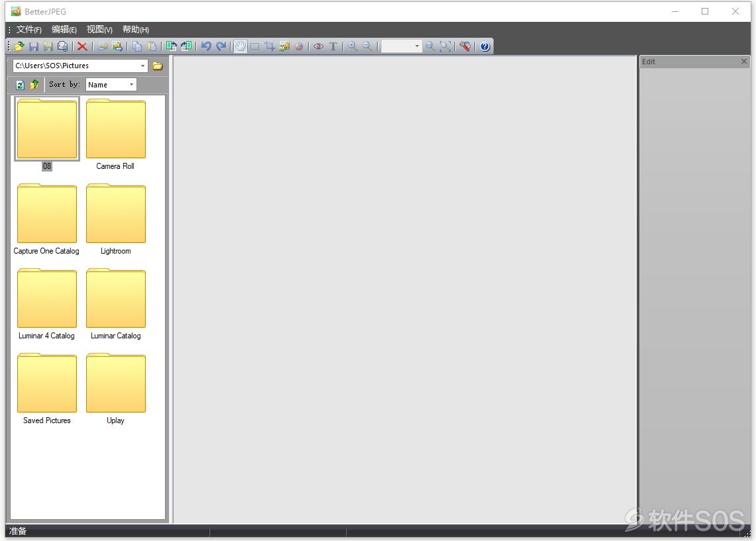This screenshot has width=756, height=541.
Task: Click the Open file toolbar icon
Action: [x=19, y=46]
